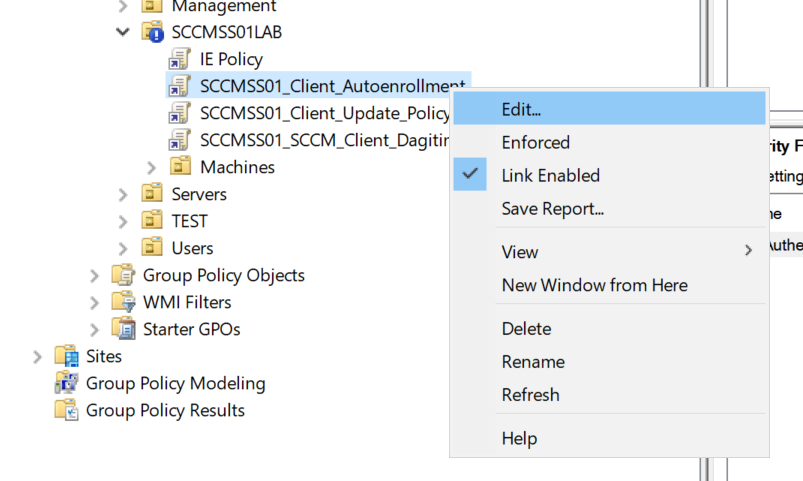803x481 pixels.
Task: Click the Group Policy Objects container icon
Action: (x=123, y=275)
